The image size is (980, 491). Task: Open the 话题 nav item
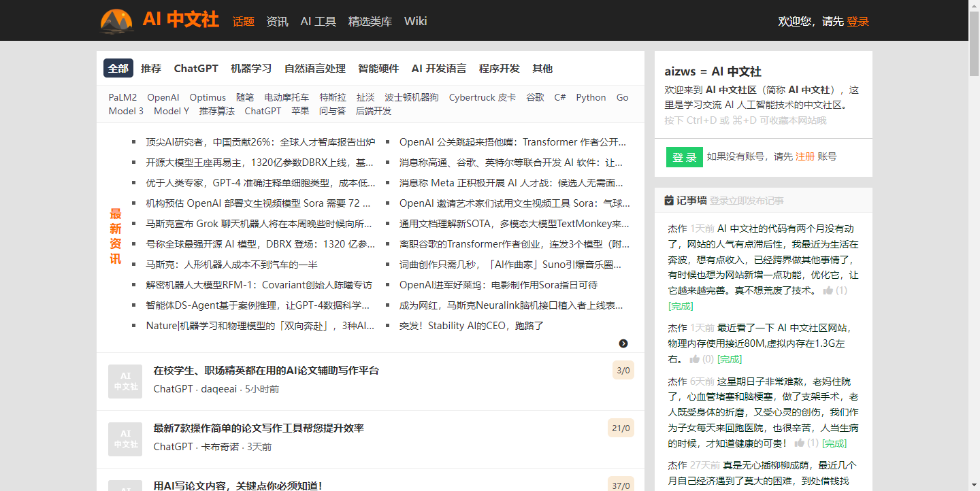coord(244,21)
